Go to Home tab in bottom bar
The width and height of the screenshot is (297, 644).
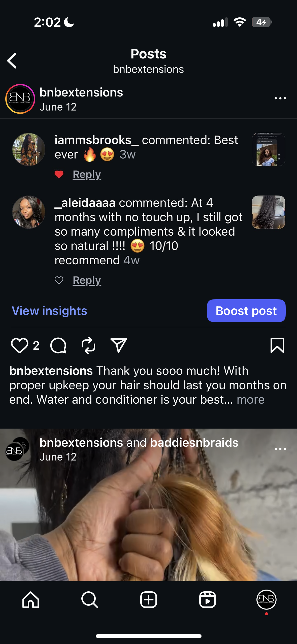point(31,600)
